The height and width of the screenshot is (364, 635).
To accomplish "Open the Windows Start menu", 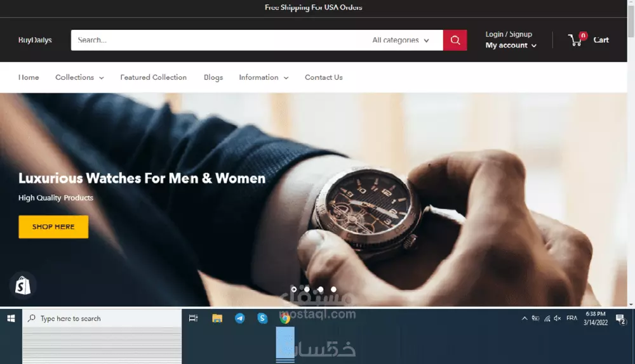I will point(11,319).
